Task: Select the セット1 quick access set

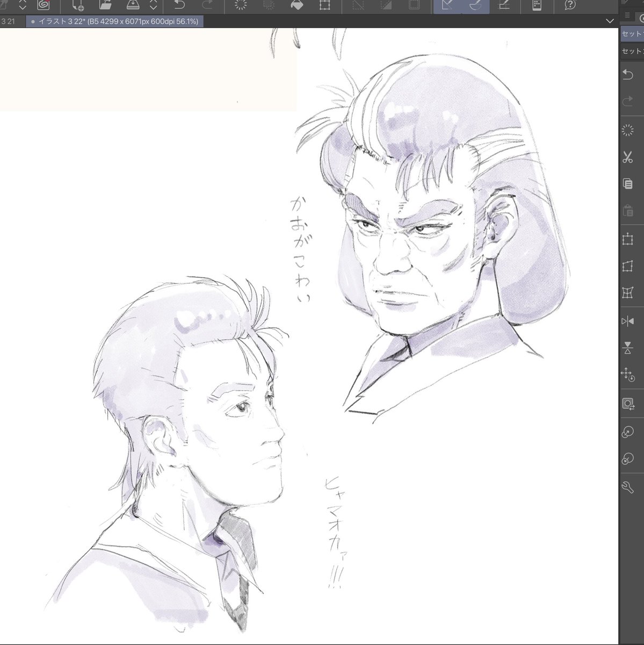Action: 632,33
